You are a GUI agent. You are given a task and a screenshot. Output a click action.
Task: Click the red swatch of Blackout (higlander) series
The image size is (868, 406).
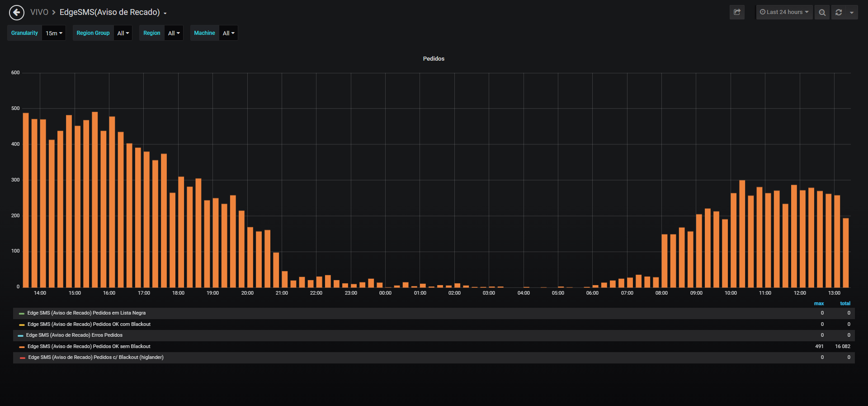tap(23, 358)
